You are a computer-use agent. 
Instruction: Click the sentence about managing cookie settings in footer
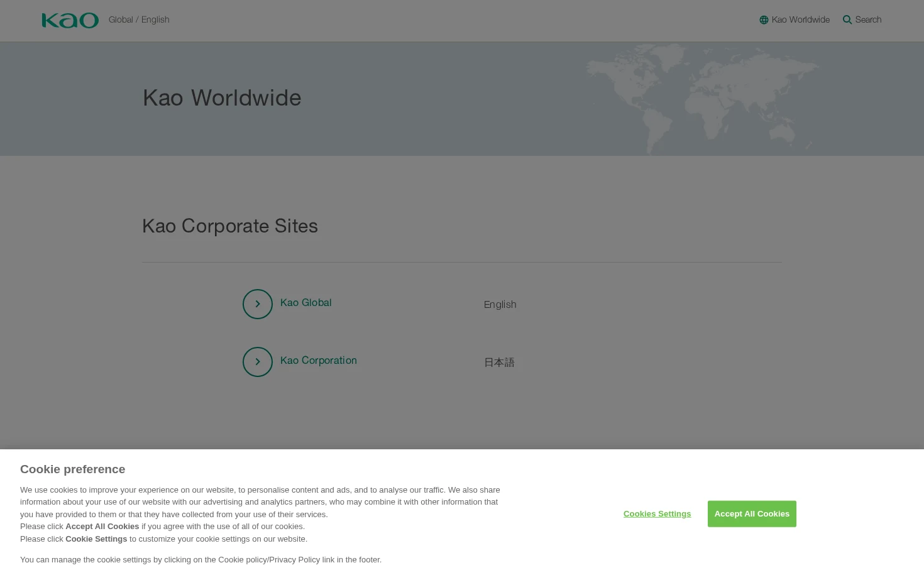tap(201, 560)
